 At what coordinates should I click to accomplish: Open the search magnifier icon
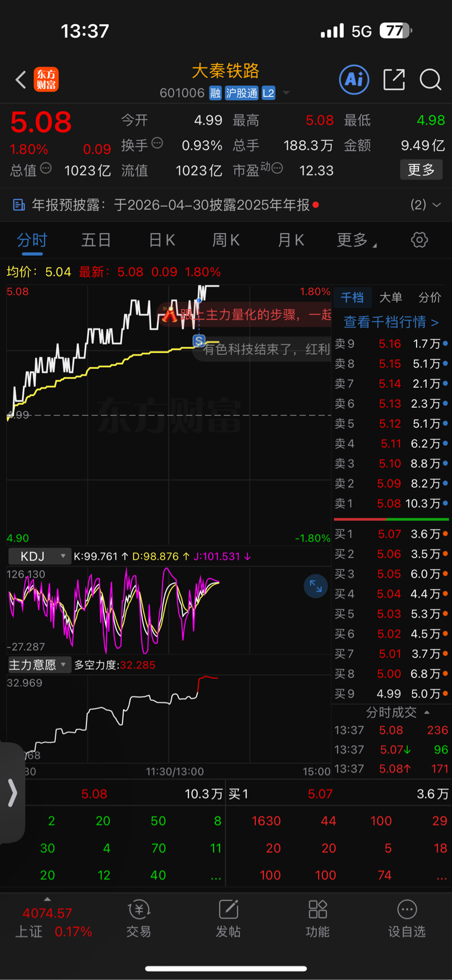(x=430, y=79)
